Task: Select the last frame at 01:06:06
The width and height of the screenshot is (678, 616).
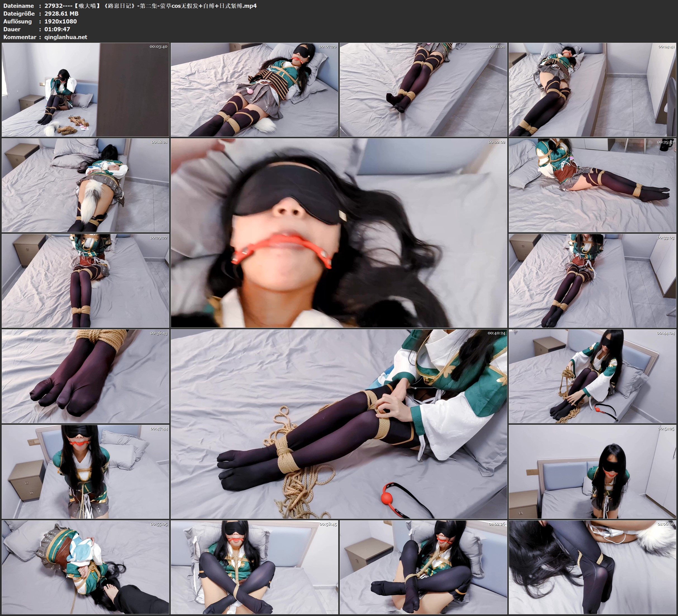Action: pos(592,567)
